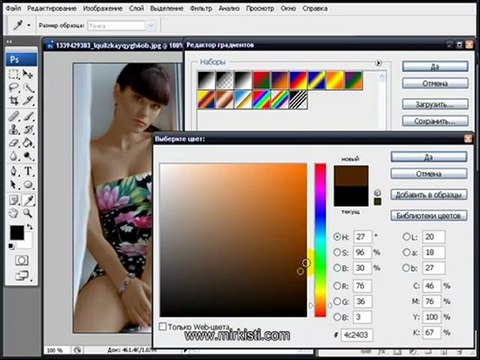480x360 pixels.
Task: Select the Rectangular Marquee tool
Action: pos(14,74)
